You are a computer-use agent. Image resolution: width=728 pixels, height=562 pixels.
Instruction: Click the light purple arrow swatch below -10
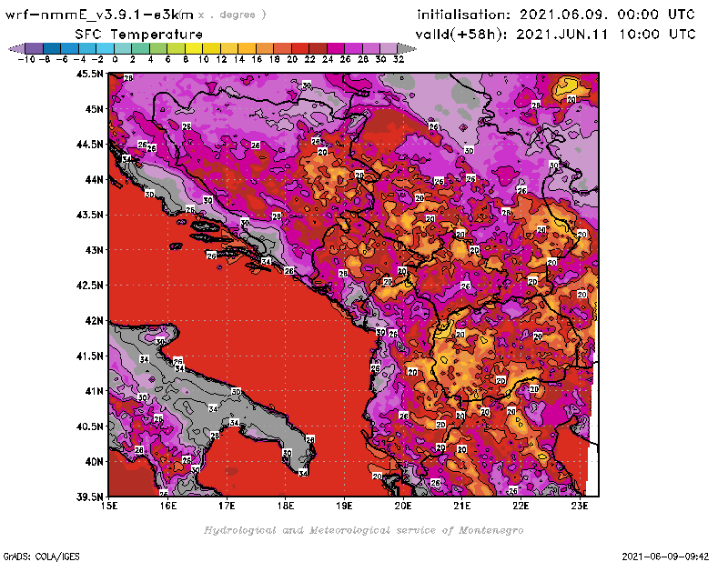click(x=17, y=48)
